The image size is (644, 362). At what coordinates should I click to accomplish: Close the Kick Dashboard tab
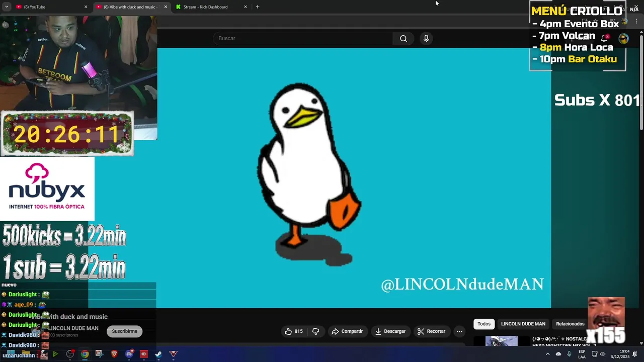coord(246,7)
